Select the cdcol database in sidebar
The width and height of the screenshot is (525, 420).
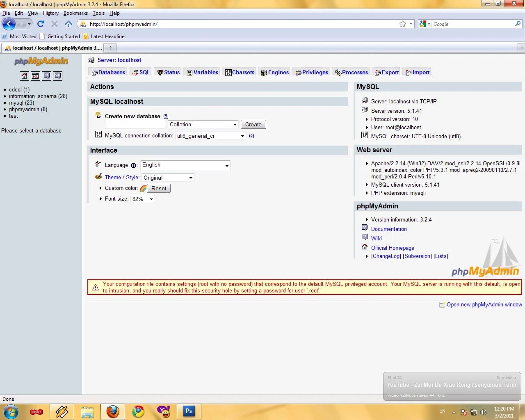pos(19,89)
